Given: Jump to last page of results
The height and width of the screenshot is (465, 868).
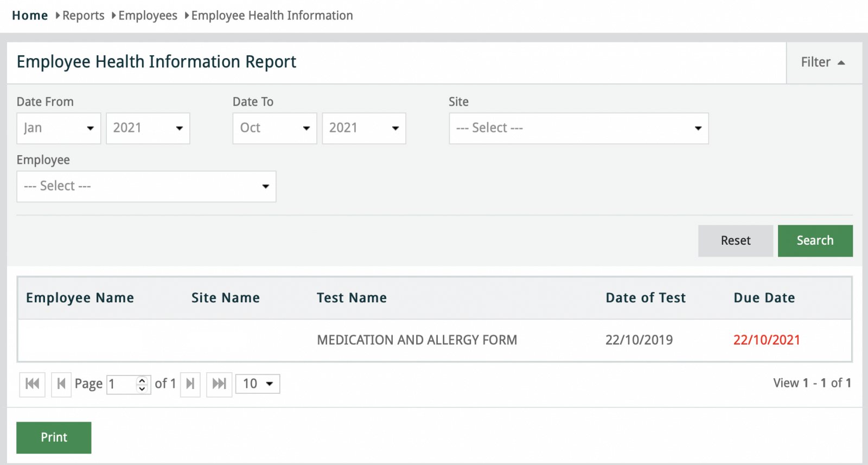Looking at the screenshot, I should [219, 384].
